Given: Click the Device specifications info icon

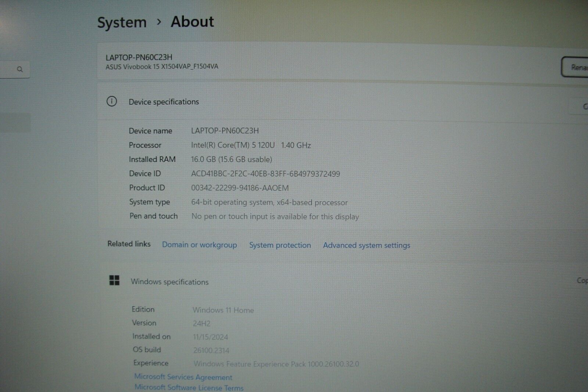Looking at the screenshot, I should (112, 101).
